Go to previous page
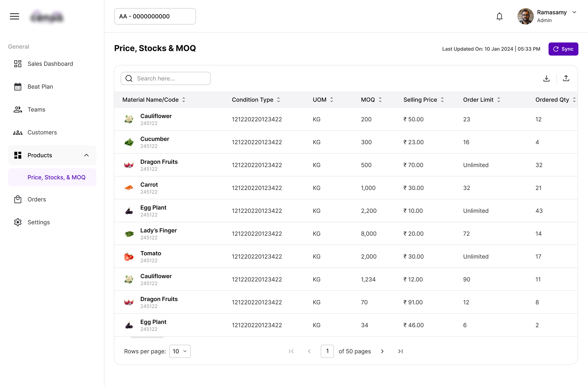The height and width of the screenshot is (386, 588). 309,351
